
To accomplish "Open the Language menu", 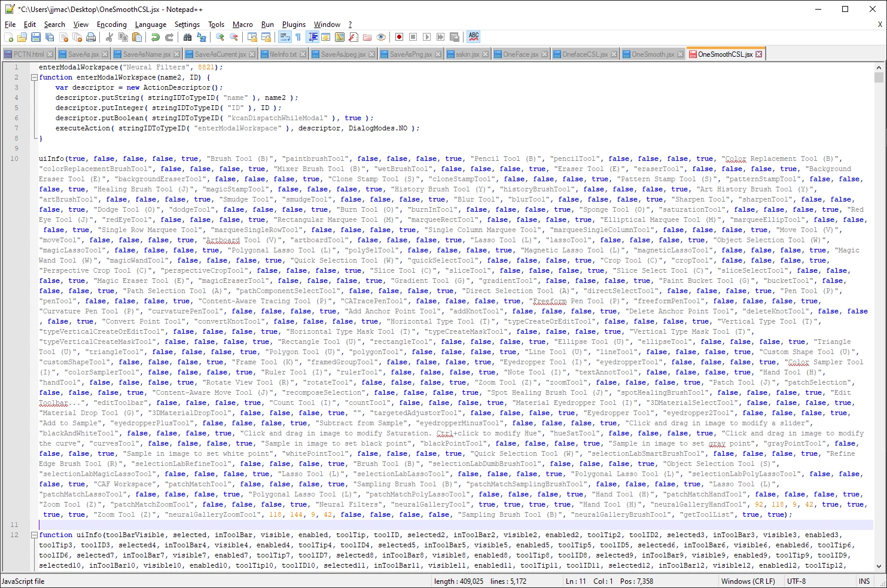I will pos(151,25).
